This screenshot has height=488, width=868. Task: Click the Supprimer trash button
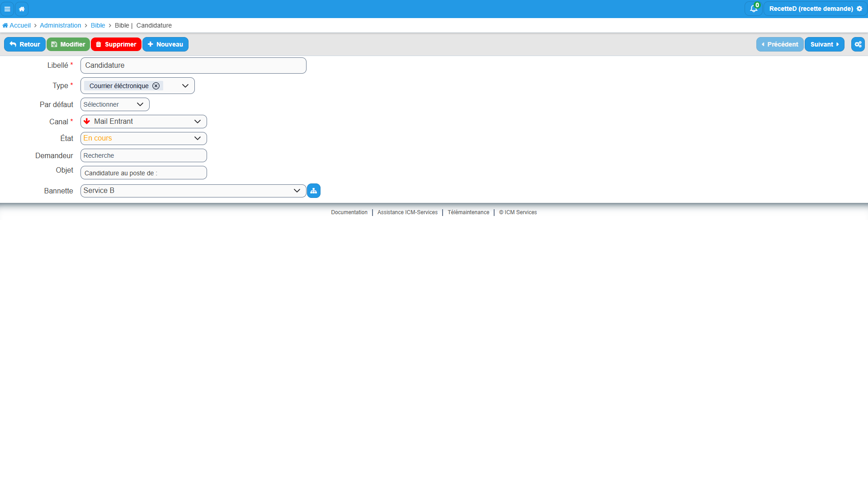(116, 44)
